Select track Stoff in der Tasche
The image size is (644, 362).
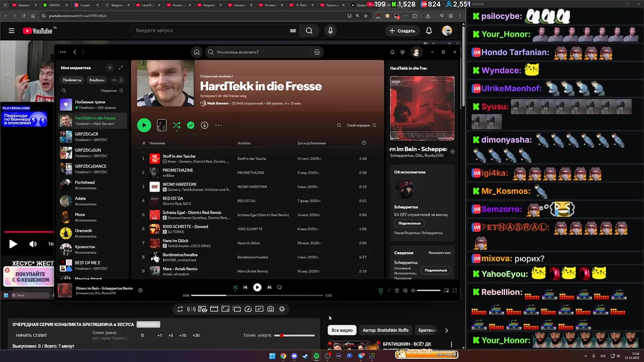pos(258,158)
